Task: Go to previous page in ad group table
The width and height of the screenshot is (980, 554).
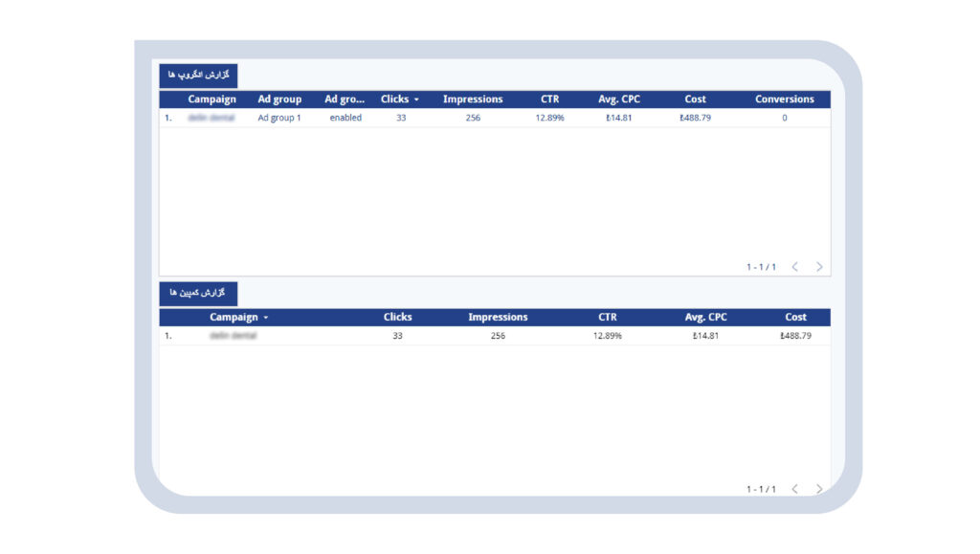Action: coord(795,267)
